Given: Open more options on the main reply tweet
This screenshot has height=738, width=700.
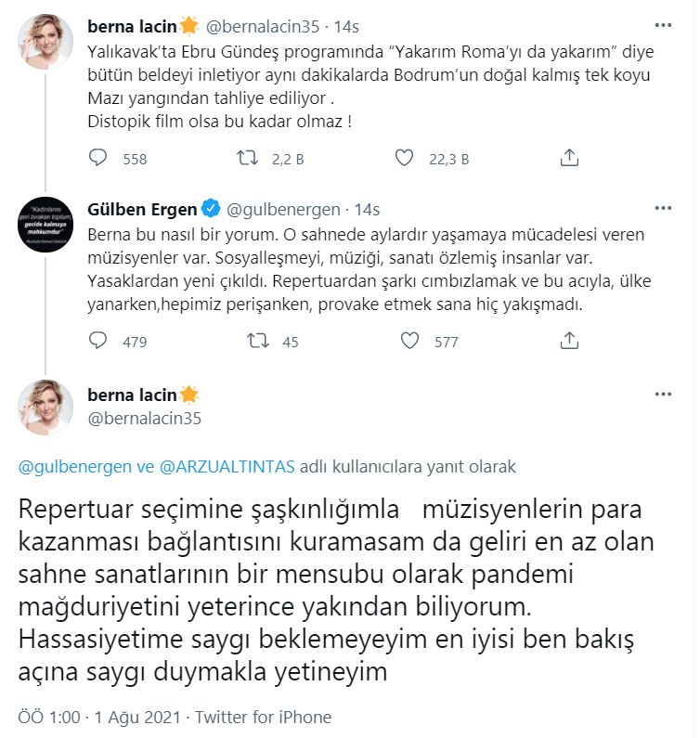Looking at the screenshot, I should point(663,394).
